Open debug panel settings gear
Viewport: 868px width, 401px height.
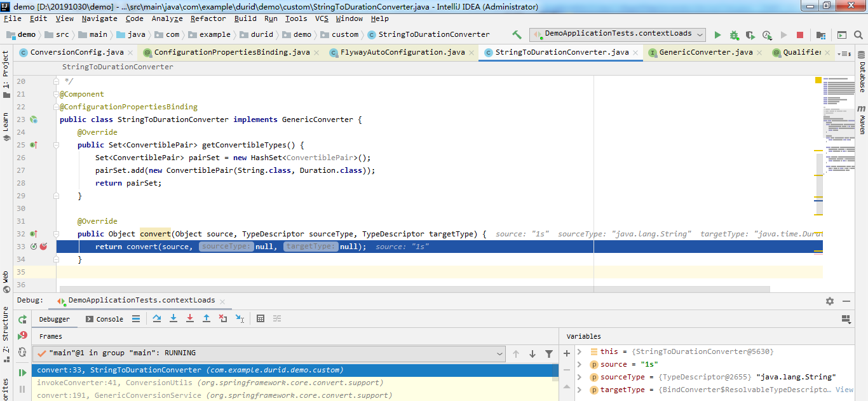[x=830, y=301]
